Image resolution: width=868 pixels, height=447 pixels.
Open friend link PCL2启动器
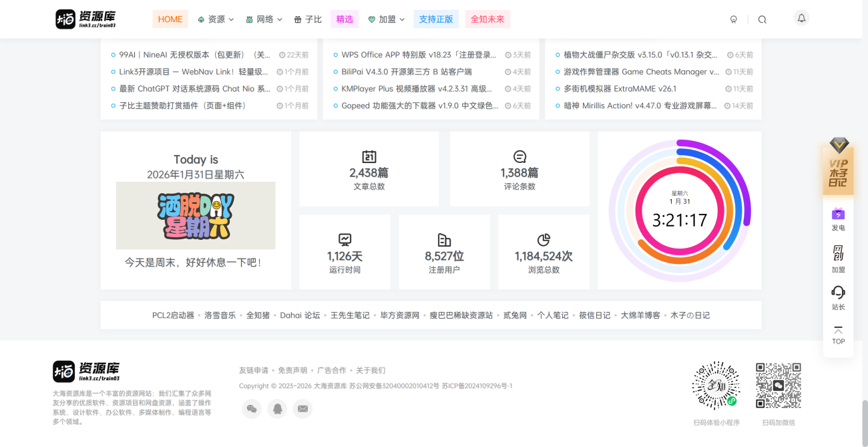tap(173, 315)
